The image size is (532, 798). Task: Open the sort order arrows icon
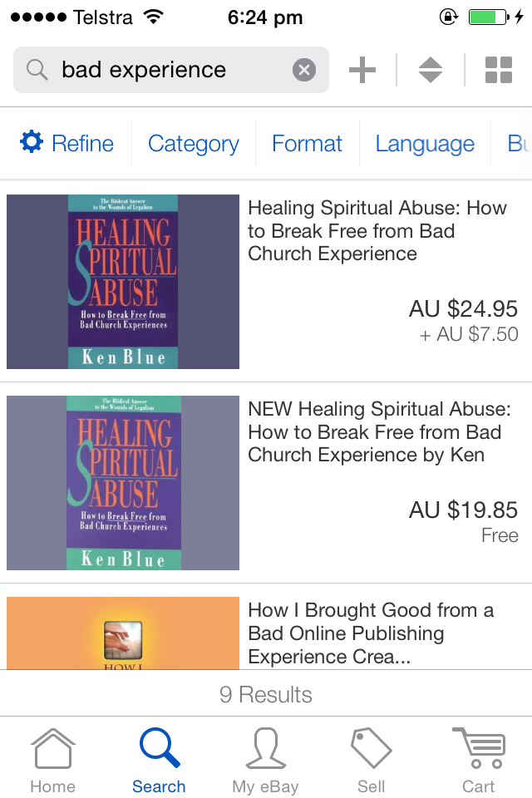point(431,70)
